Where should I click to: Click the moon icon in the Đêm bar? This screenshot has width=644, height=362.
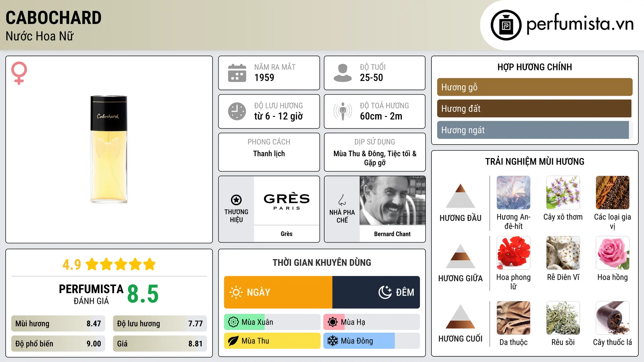point(385,292)
